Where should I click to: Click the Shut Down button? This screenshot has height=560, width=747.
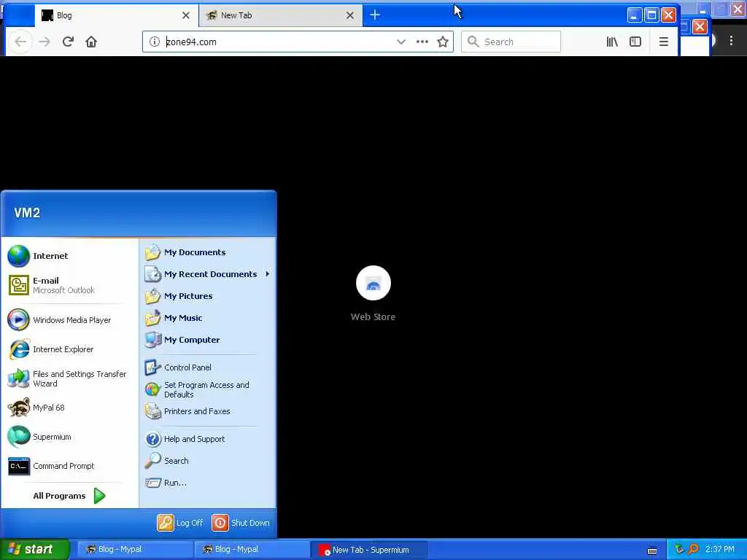[x=241, y=523]
